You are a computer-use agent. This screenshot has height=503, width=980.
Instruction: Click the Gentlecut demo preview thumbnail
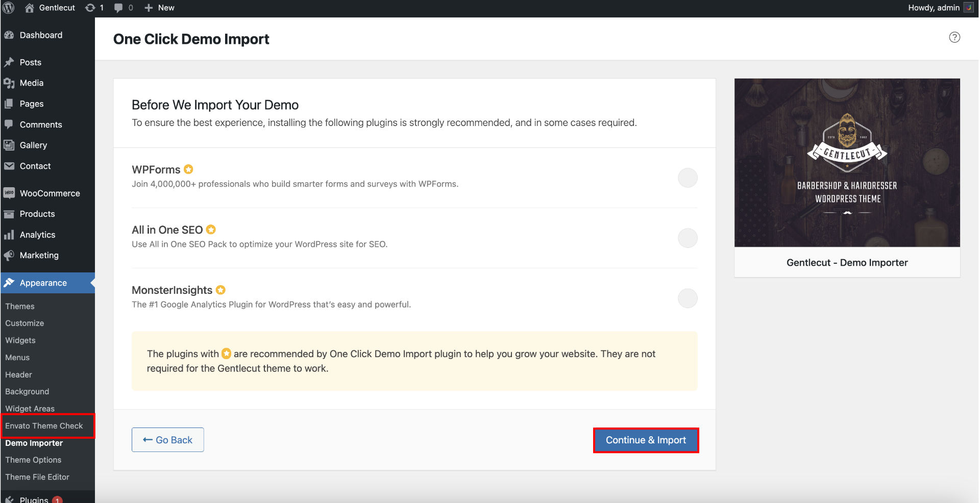click(847, 163)
